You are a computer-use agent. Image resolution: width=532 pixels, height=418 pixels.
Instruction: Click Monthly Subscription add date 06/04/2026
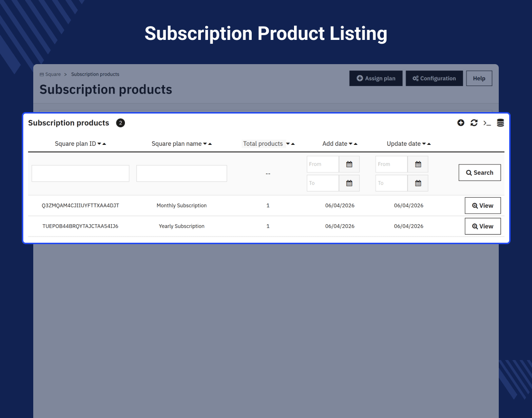coord(340,206)
